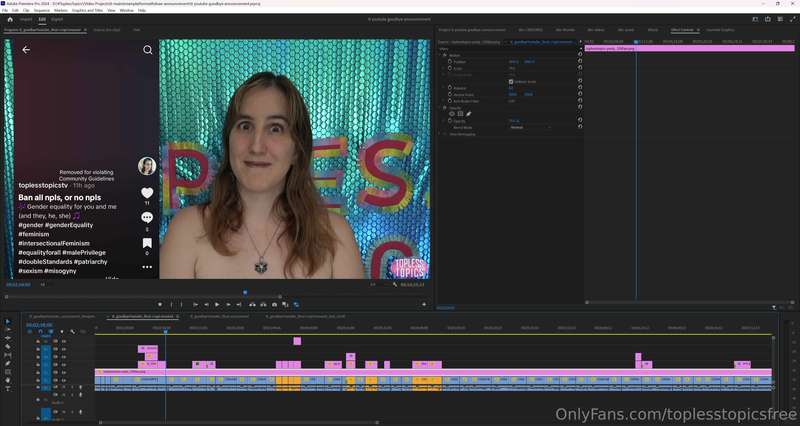Open the Sequence menu
Screen dimensions: 800x426
[x=41, y=10]
